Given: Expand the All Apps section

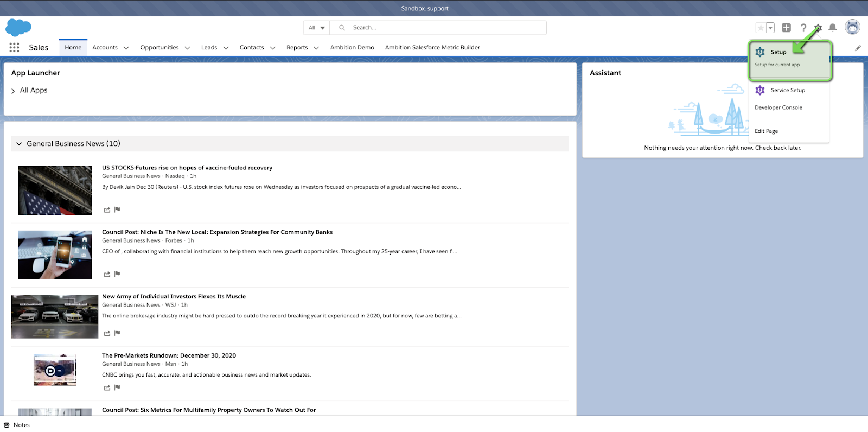Looking at the screenshot, I should pos(13,91).
